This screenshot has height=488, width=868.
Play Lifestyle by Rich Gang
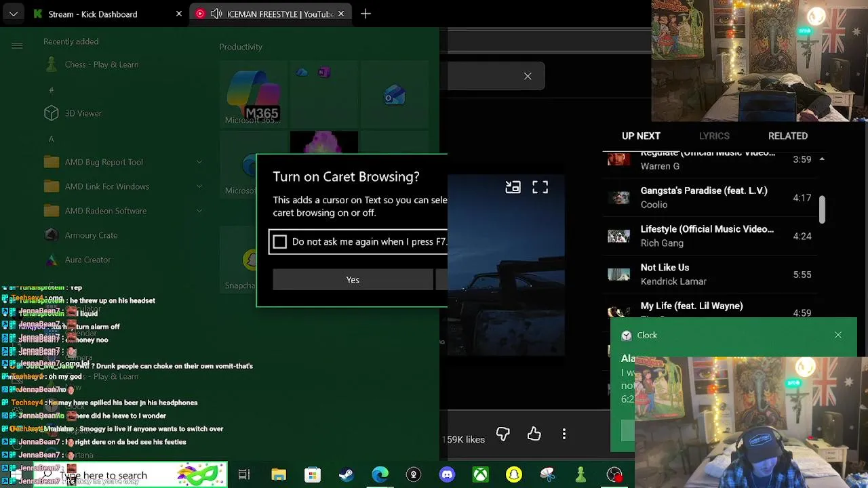[x=711, y=236]
